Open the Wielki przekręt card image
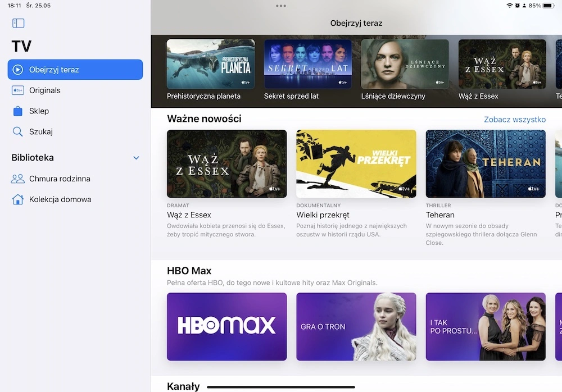 coord(356,164)
